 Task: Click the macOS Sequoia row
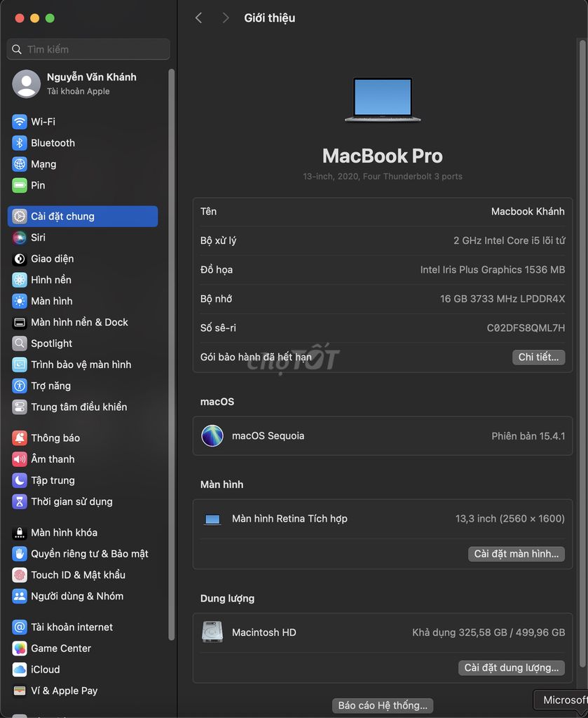pos(383,436)
